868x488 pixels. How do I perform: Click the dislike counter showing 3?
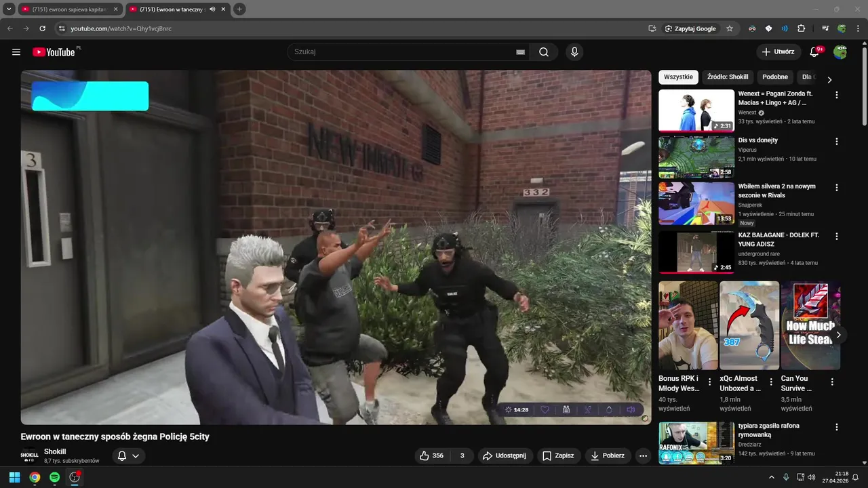click(x=462, y=456)
